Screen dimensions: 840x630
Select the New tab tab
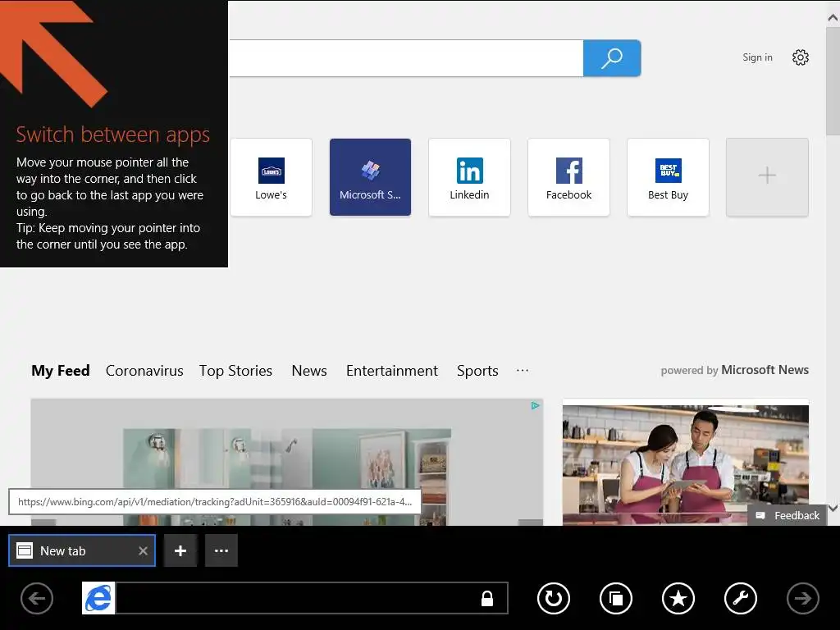pos(82,550)
